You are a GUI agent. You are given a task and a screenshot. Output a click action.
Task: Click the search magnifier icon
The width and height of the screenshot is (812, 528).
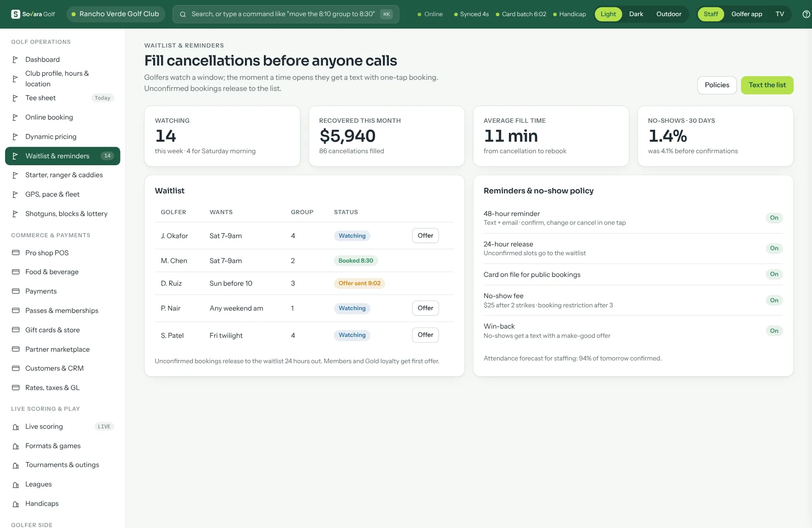[x=183, y=14]
